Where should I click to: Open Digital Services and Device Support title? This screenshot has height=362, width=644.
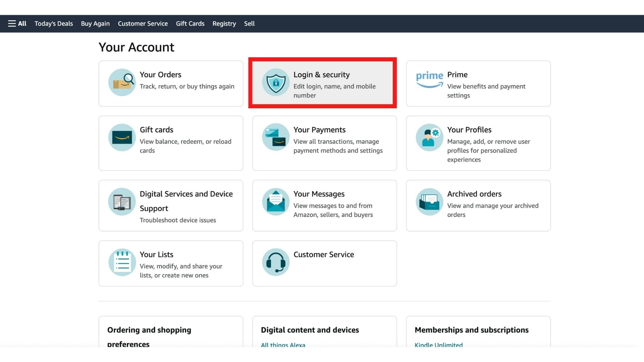[x=186, y=201]
